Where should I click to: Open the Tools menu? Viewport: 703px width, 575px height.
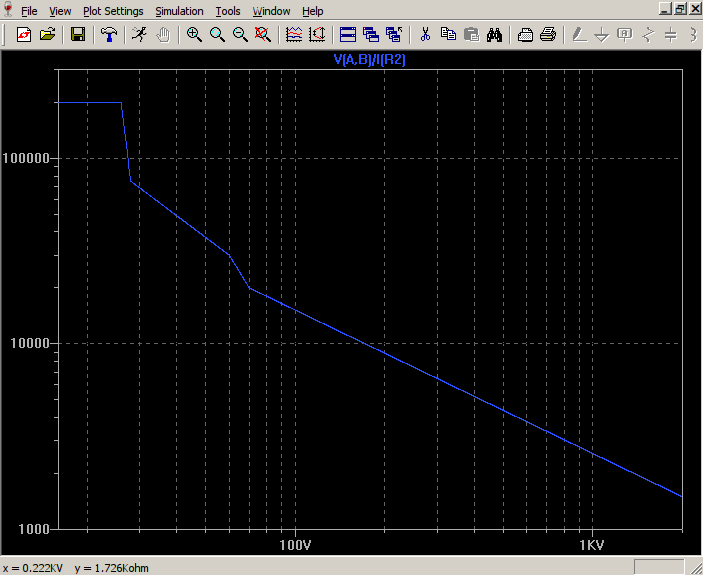point(228,11)
